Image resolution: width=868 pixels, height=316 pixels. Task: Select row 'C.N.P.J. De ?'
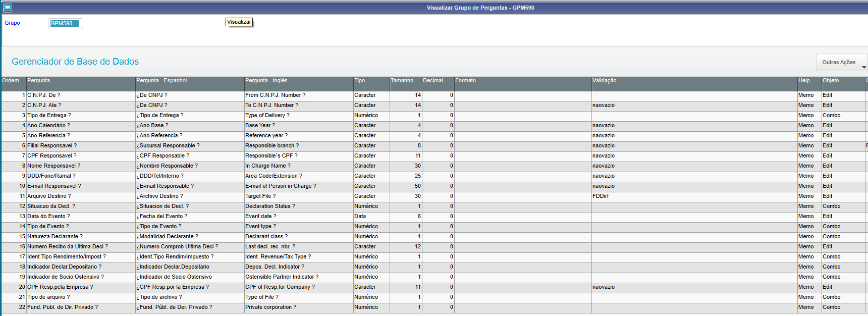click(x=434, y=95)
